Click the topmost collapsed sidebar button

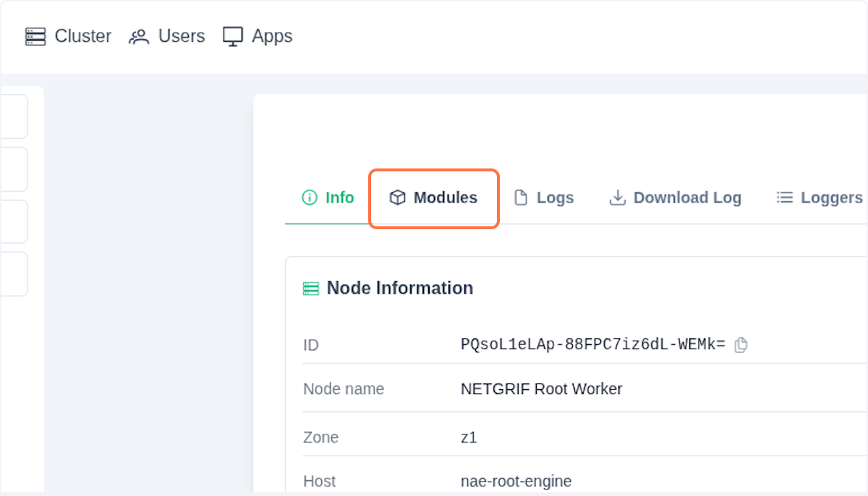[x=14, y=116]
